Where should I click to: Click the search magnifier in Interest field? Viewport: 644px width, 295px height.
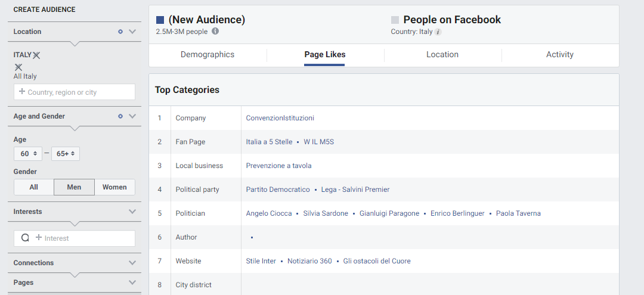[x=25, y=238]
